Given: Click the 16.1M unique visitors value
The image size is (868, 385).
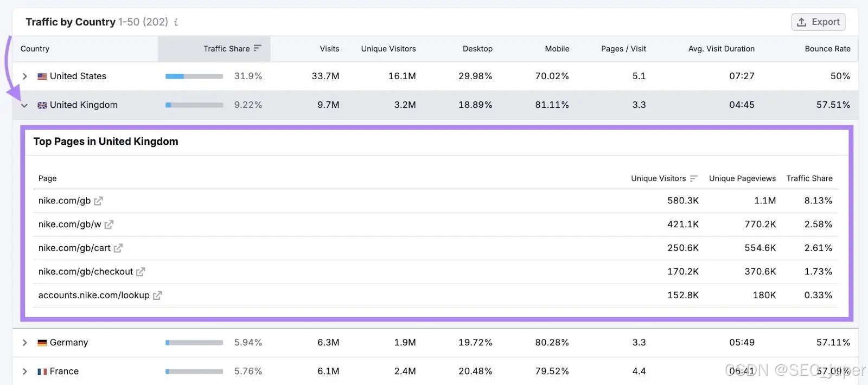Looking at the screenshot, I should (x=402, y=76).
